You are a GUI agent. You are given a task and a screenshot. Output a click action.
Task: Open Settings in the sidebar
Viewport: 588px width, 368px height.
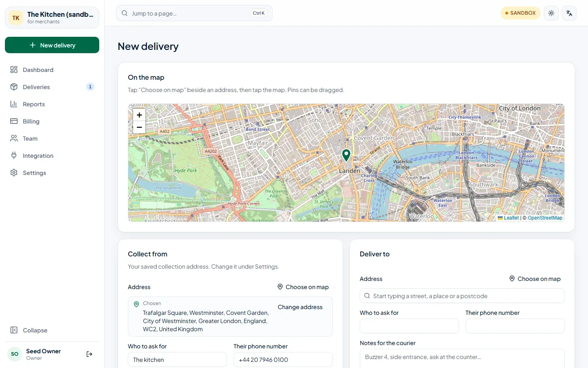coord(52,173)
